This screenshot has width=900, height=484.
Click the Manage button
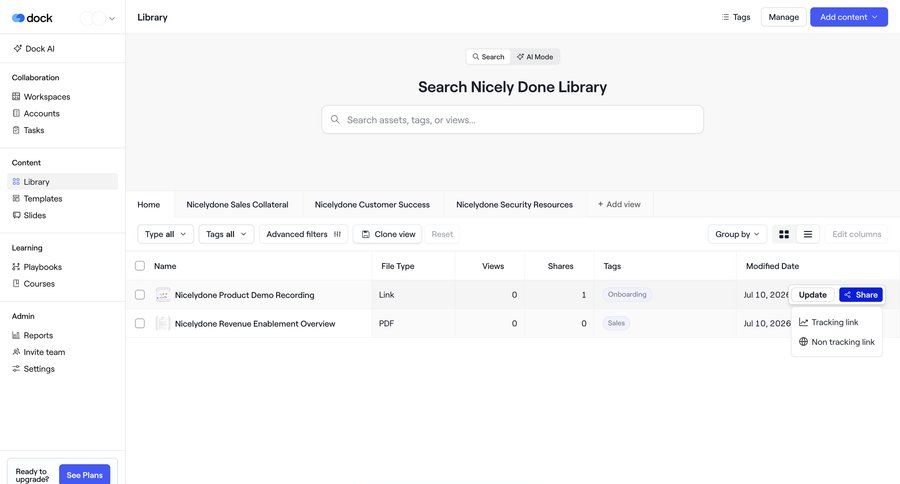(x=783, y=17)
